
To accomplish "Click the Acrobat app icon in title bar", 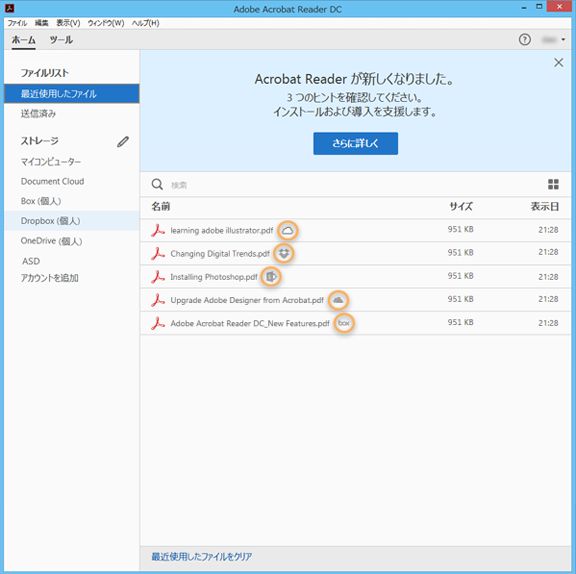I will (x=9, y=8).
